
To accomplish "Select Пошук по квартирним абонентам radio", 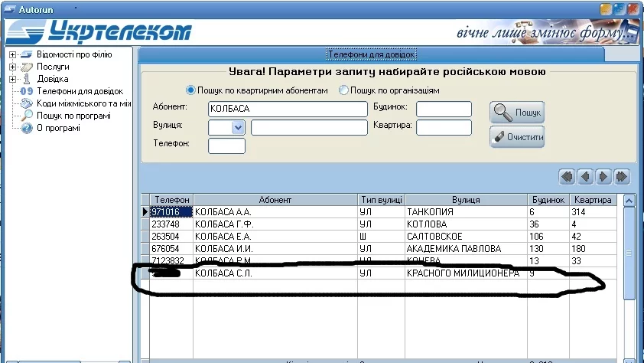I will pyautogui.click(x=190, y=90).
